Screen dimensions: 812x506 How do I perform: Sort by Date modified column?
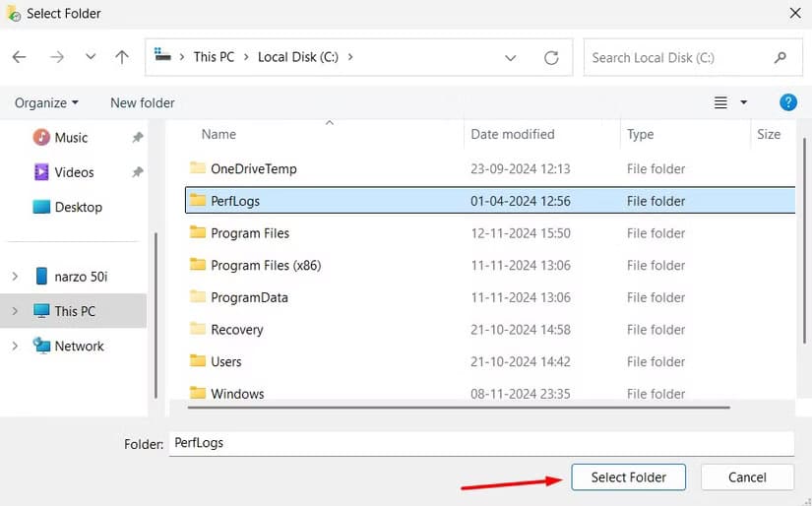tap(513, 134)
